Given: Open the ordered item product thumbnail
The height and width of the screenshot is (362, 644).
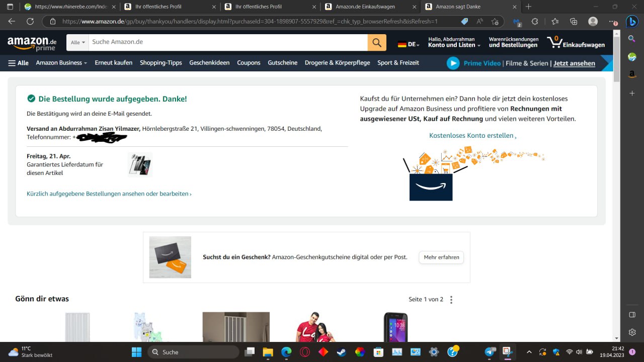Looking at the screenshot, I should click(x=140, y=165).
